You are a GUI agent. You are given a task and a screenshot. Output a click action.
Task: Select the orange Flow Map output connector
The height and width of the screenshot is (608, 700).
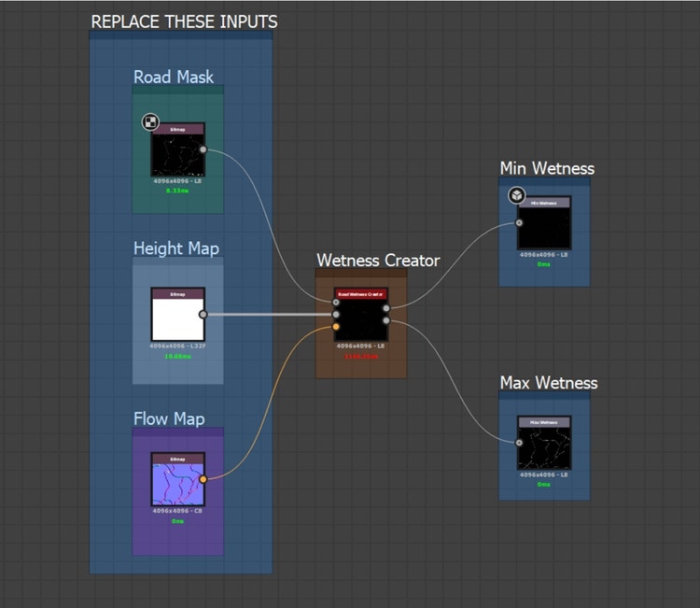pyautogui.click(x=203, y=479)
